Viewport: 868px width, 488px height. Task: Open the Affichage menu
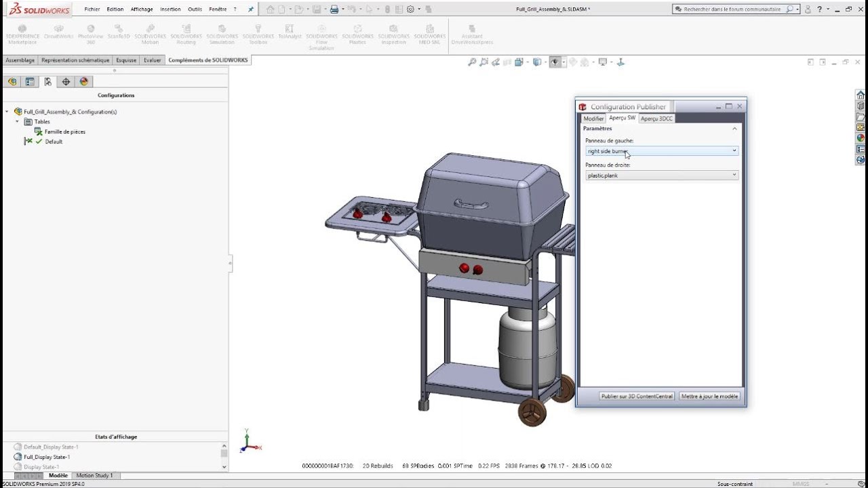[142, 9]
